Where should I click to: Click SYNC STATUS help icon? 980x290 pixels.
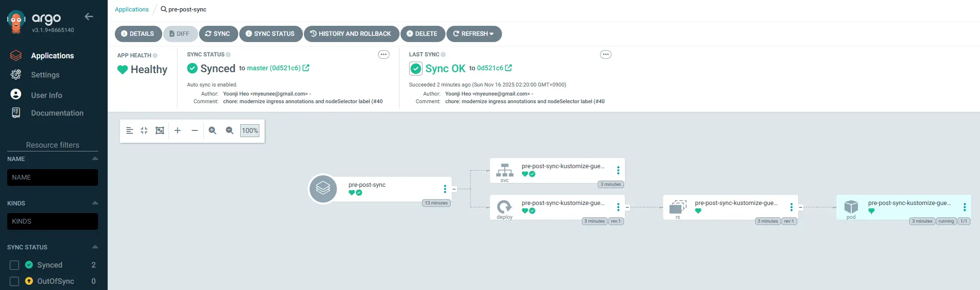tap(228, 54)
